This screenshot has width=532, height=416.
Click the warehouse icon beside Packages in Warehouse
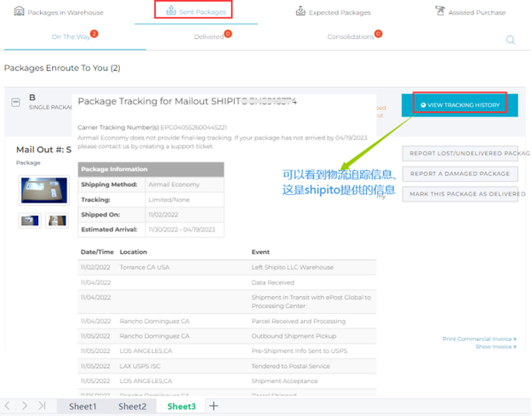(19, 12)
